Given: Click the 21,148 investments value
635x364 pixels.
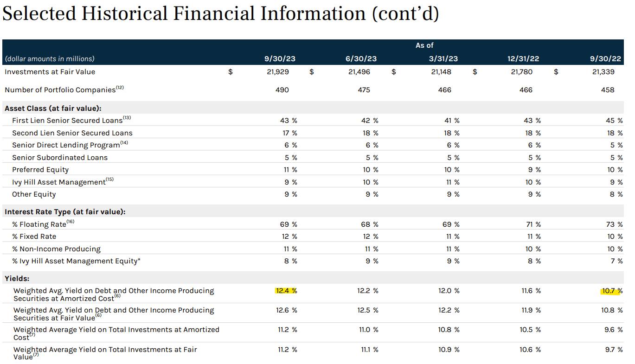Looking at the screenshot, I should (441, 72).
